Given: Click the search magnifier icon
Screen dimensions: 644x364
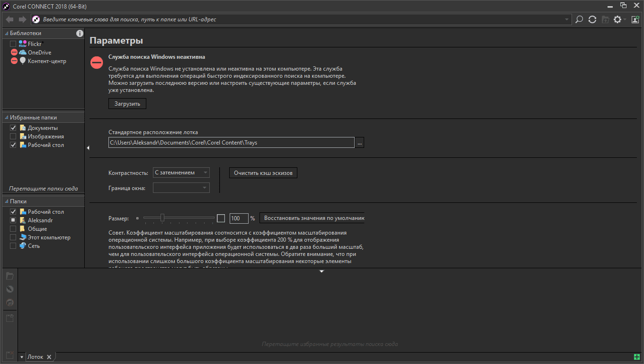Looking at the screenshot, I should pos(579,19).
